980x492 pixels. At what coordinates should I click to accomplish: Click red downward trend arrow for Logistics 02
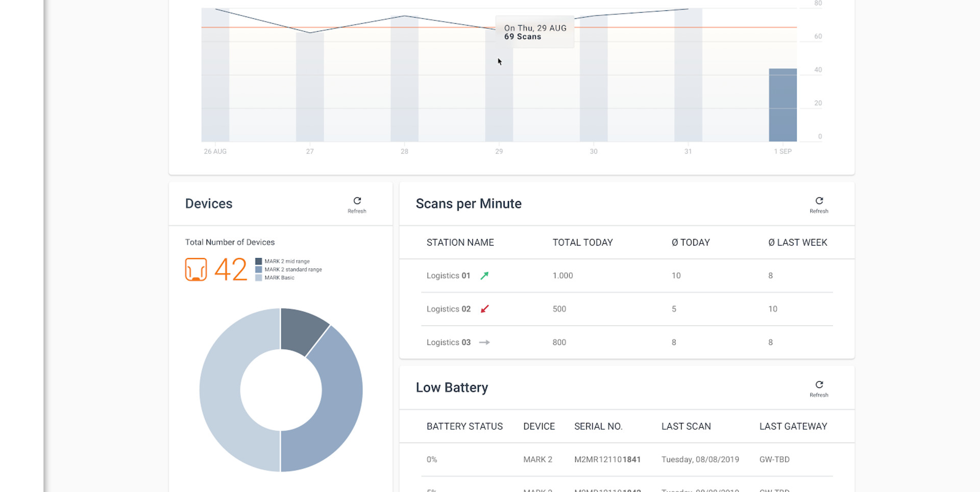pyautogui.click(x=484, y=309)
